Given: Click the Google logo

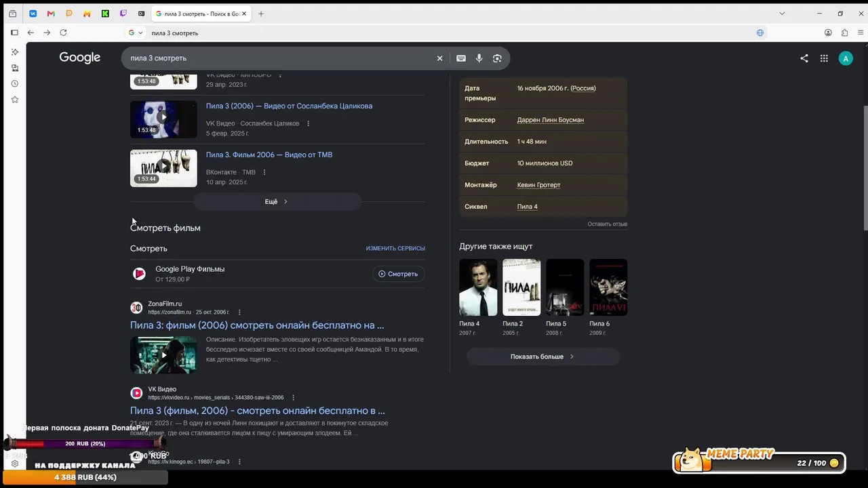Looking at the screenshot, I should pos(80,58).
